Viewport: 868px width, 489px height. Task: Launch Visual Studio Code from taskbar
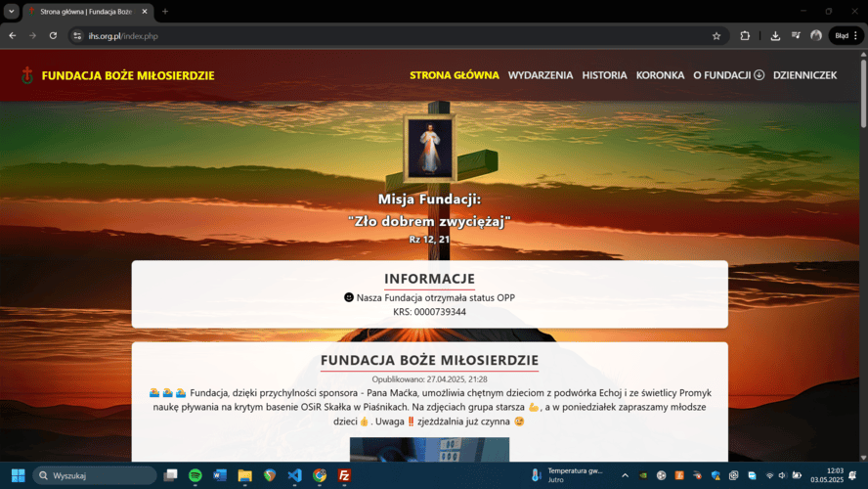(294, 475)
